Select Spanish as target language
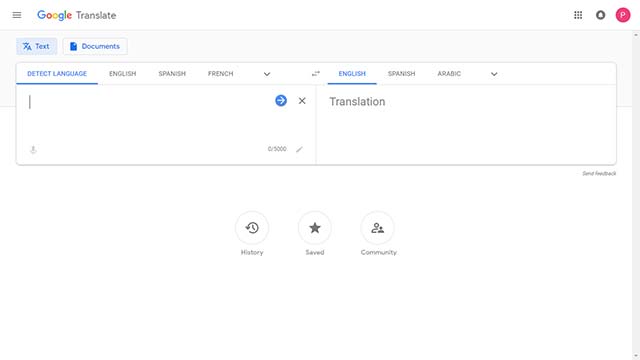 tap(401, 74)
